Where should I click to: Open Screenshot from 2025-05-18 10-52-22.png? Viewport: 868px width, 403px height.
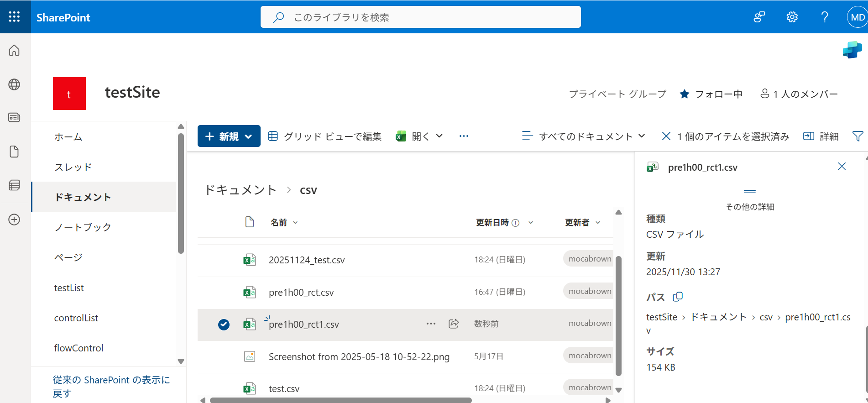coord(359,357)
